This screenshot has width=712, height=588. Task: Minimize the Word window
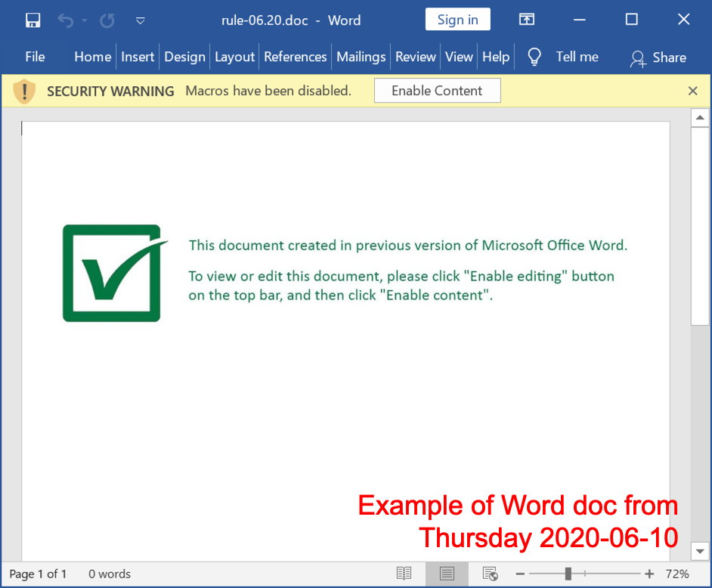pyautogui.click(x=580, y=20)
